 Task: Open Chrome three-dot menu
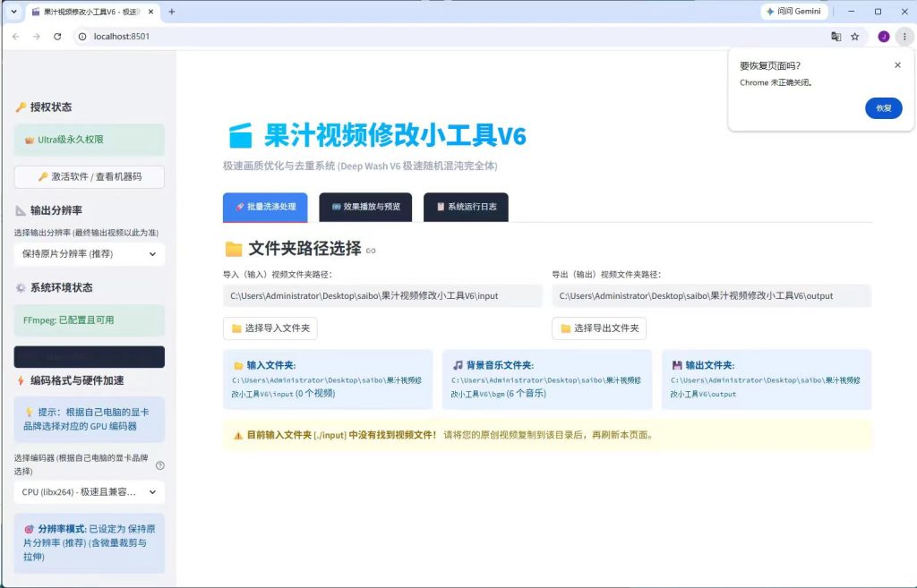coord(904,36)
